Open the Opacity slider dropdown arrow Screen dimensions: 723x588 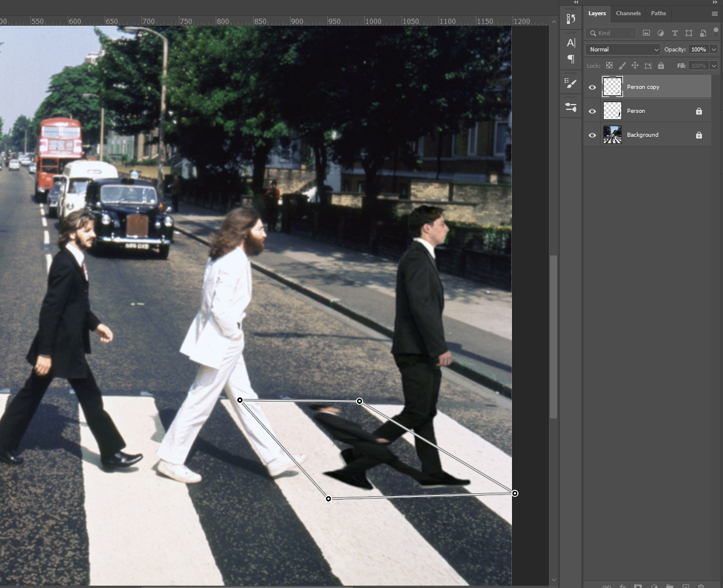[x=714, y=50]
